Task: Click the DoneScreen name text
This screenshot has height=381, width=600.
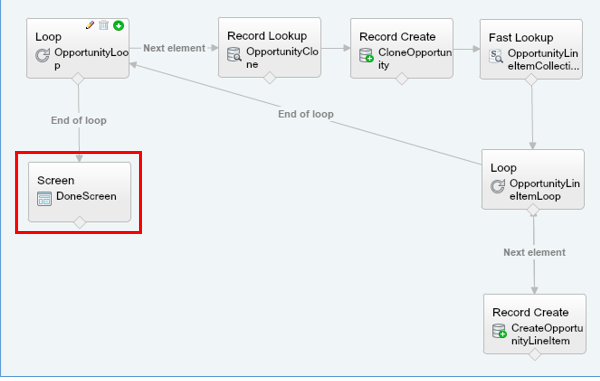Action: [x=86, y=196]
